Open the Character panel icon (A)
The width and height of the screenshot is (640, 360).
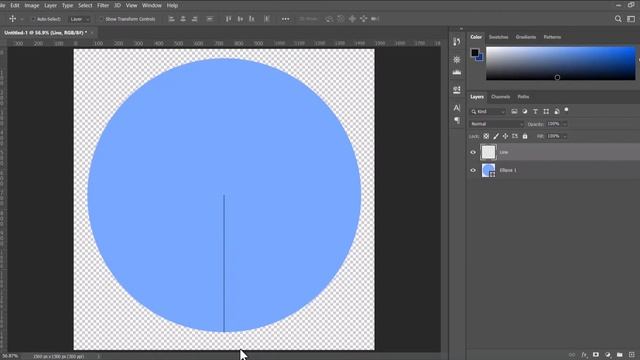457,108
